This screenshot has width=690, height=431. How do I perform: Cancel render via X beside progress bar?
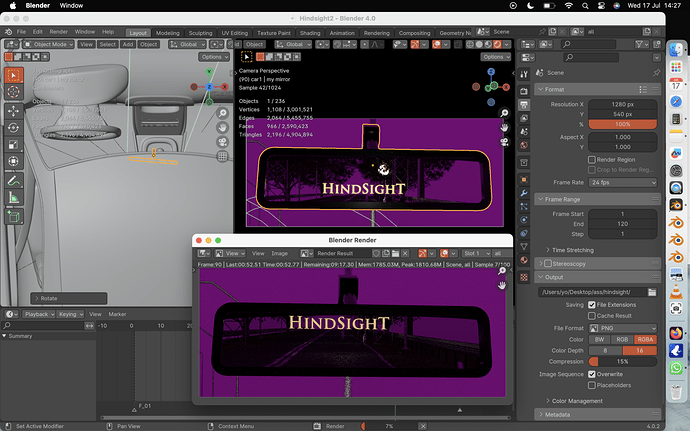422,426
